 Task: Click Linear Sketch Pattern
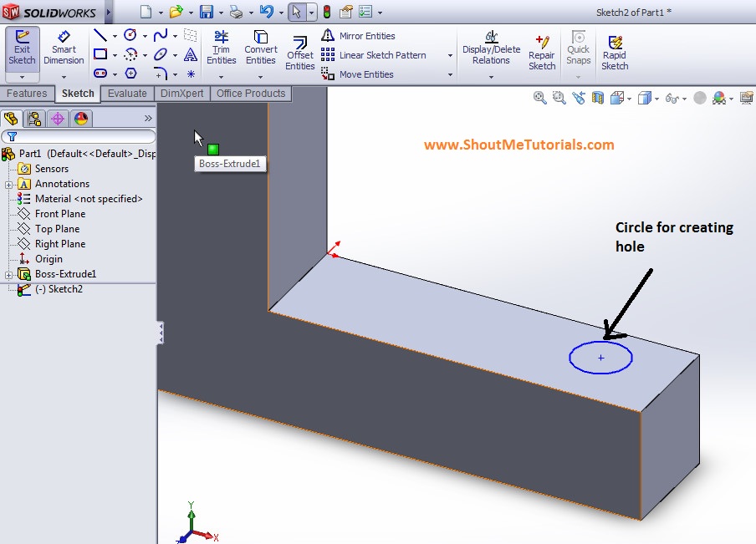[x=374, y=55]
